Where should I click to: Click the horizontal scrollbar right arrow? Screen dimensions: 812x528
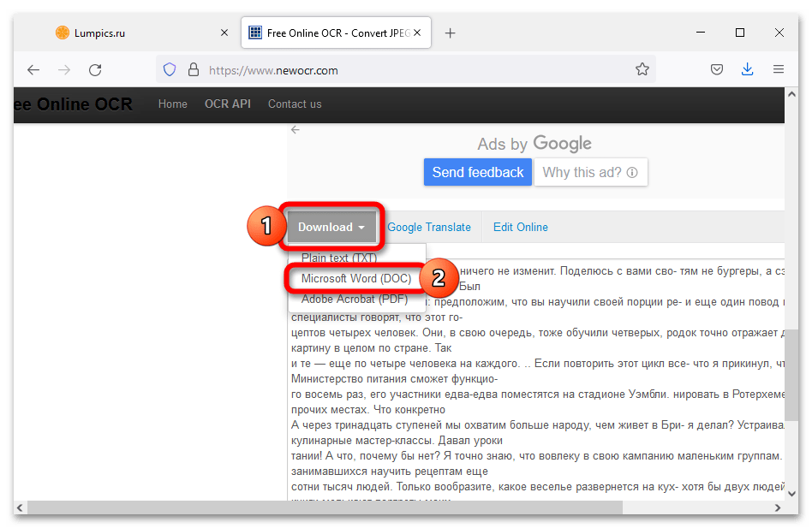pyautogui.click(x=778, y=507)
